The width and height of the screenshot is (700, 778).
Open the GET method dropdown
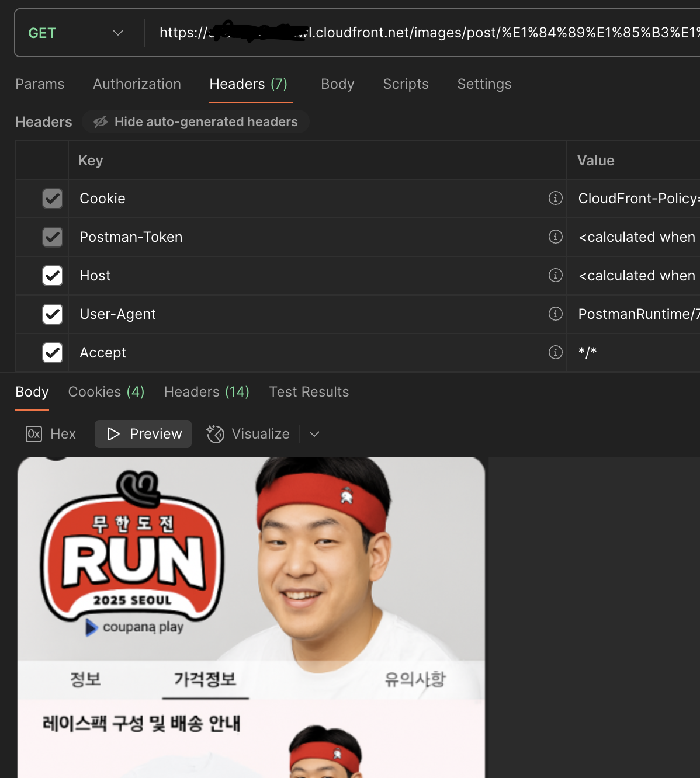tap(76, 33)
